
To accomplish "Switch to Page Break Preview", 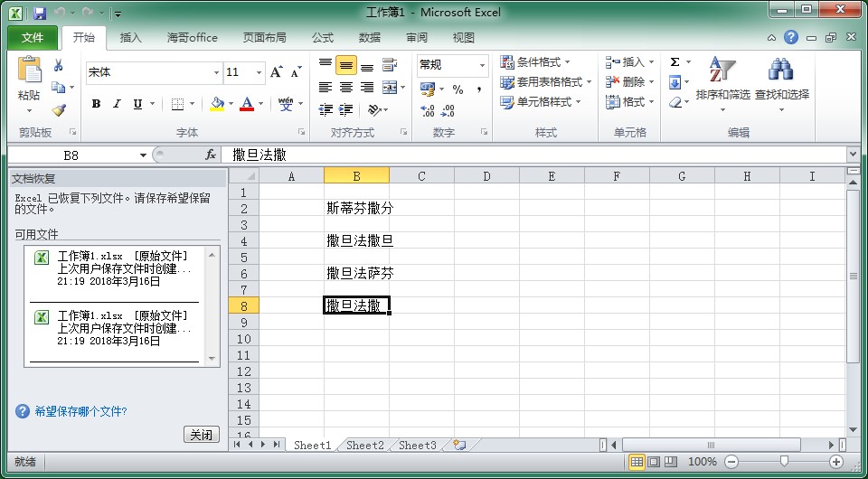I will [x=670, y=461].
